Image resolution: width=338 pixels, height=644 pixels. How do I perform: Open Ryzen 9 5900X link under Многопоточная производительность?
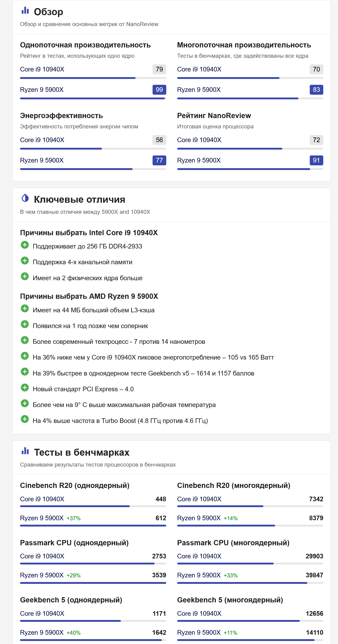(x=199, y=90)
